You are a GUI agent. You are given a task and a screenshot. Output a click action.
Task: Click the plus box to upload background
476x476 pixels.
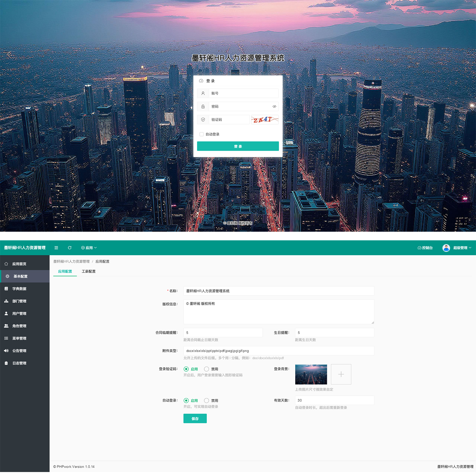tap(341, 374)
